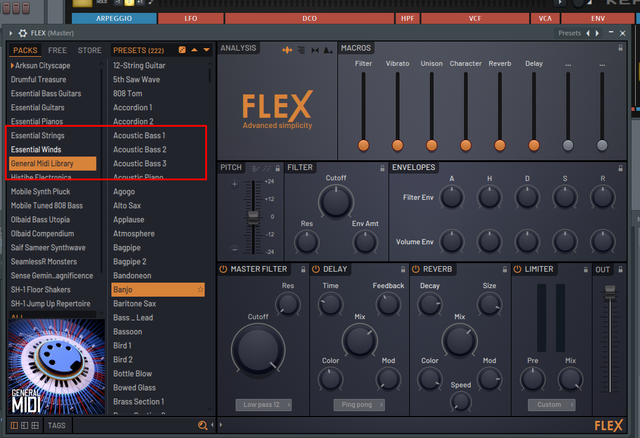The width and height of the screenshot is (640, 438).
Task: Select the Arksun Cityscape pack
Action: 42,65
